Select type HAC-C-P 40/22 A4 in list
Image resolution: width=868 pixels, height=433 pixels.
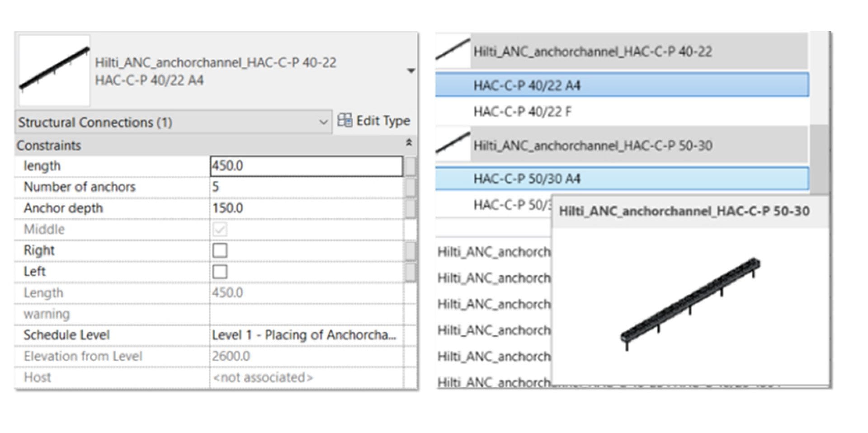click(x=622, y=85)
